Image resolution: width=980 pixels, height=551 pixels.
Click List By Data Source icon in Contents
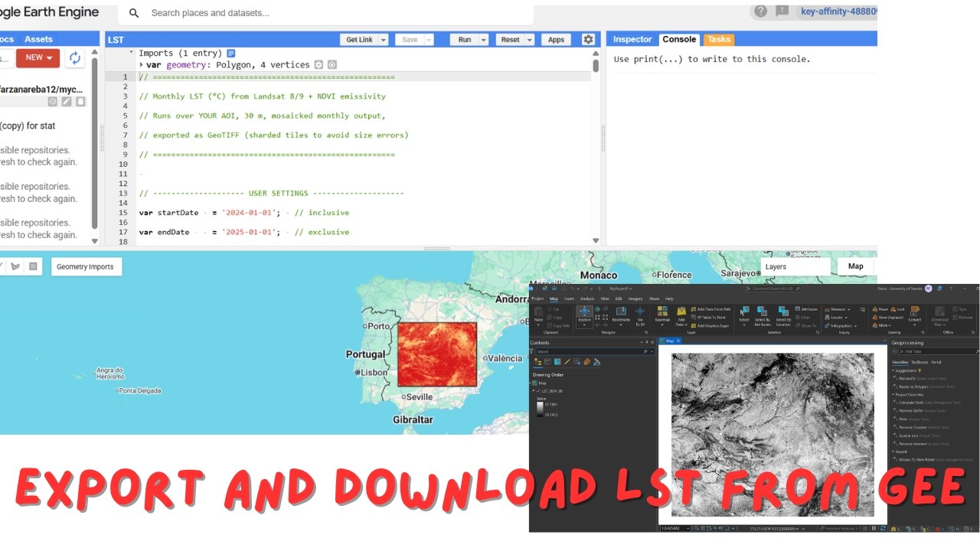(x=547, y=362)
